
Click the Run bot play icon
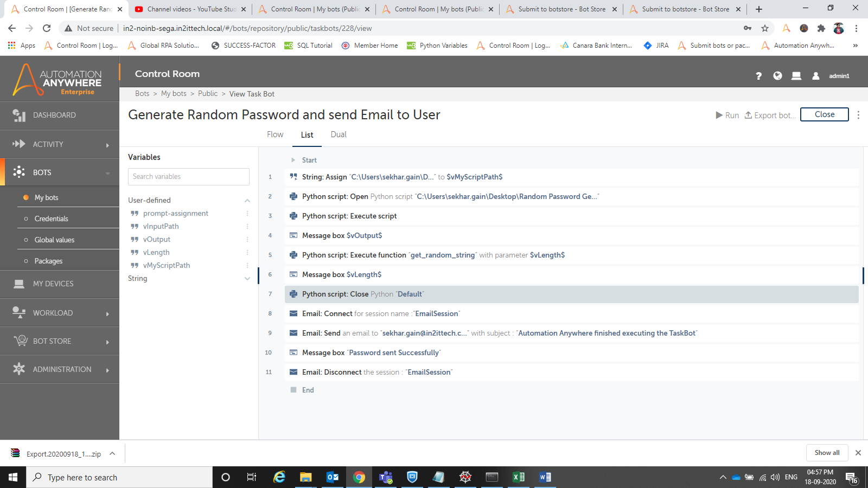[719, 115]
